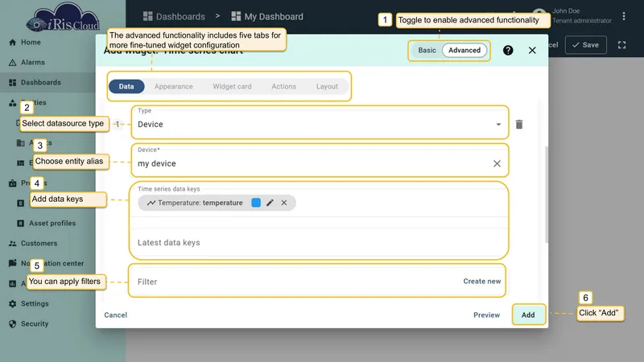This screenshot has width=644, height=362.
Task: Click the Latest data keys field
Action: coord(319,243)
